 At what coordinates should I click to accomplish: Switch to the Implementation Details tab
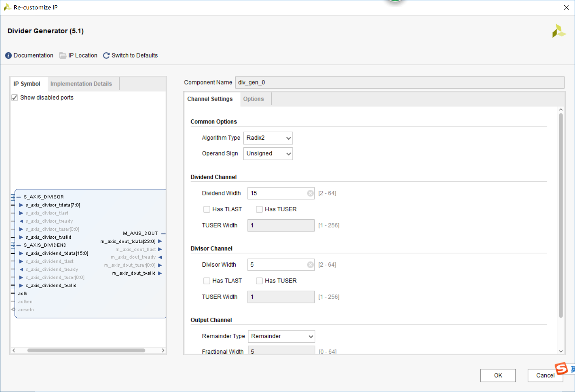pos(81,84)
